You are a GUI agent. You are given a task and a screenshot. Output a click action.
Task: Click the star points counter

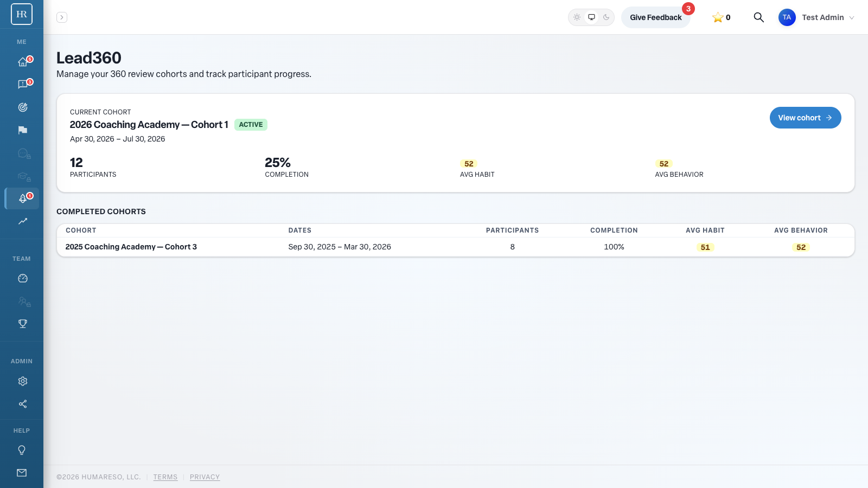pyautogui.click(x=721, y=17)
